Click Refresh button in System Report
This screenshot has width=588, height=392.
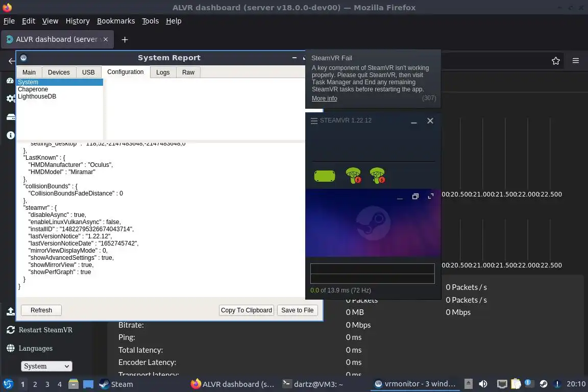pos(41,310)
